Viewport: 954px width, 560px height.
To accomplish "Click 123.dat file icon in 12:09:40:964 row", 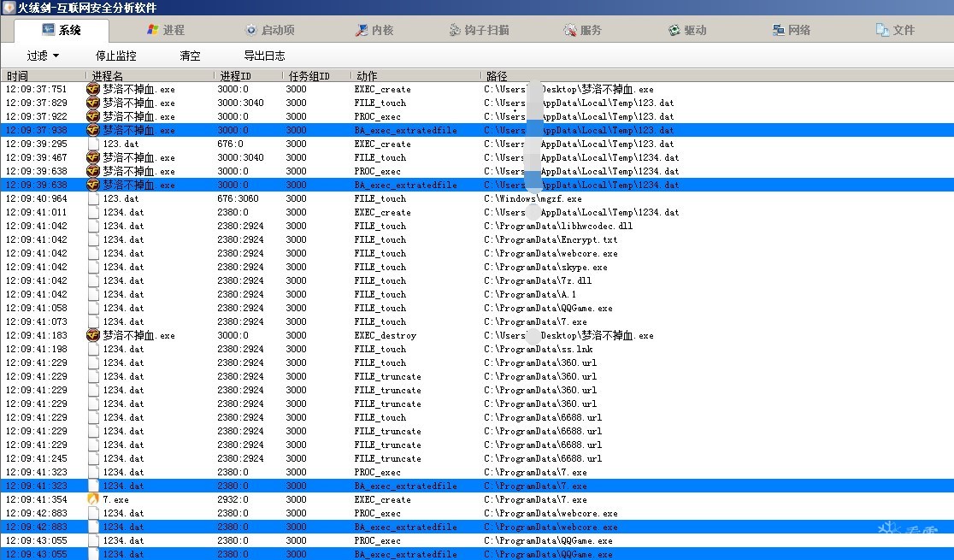I will (x=93, y=198).
